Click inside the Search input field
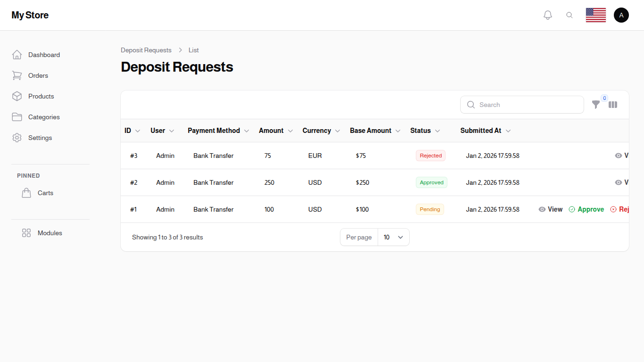 522,105
